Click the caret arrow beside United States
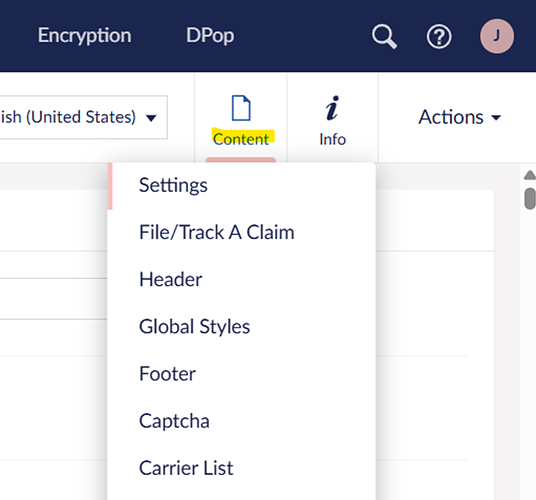536x500 pixels. pos(151,118)
